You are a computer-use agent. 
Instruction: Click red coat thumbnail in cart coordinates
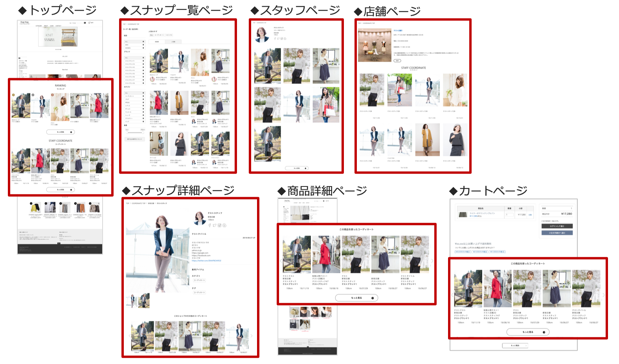coord(498,289)
